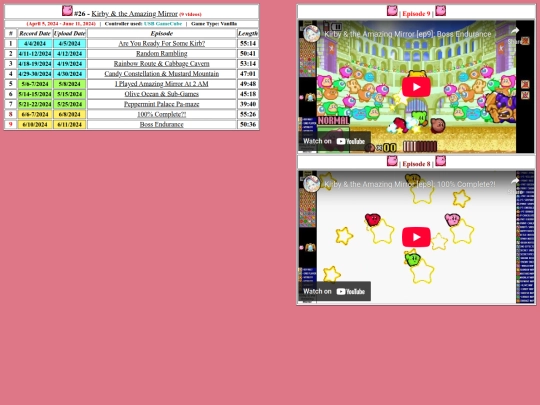This screenshot has width=540, height=405.
Task: Click the 'Length' column header
Action: coord(248,33)
